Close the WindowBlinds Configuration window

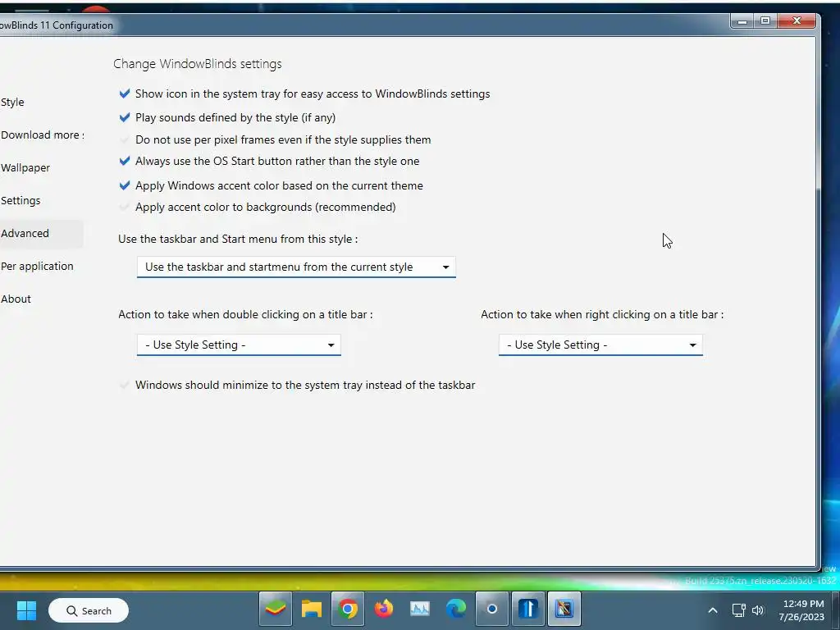pos(797,21)
